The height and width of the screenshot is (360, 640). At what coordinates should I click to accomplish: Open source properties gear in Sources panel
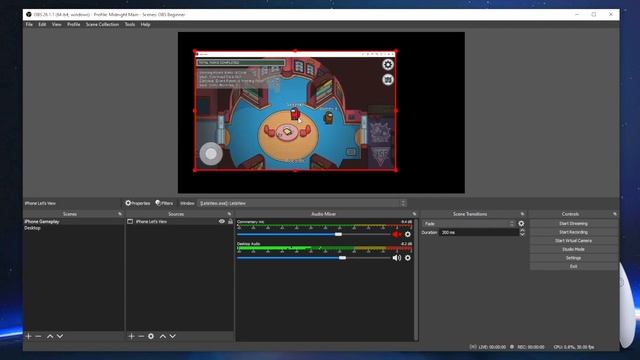click(151, 336)
